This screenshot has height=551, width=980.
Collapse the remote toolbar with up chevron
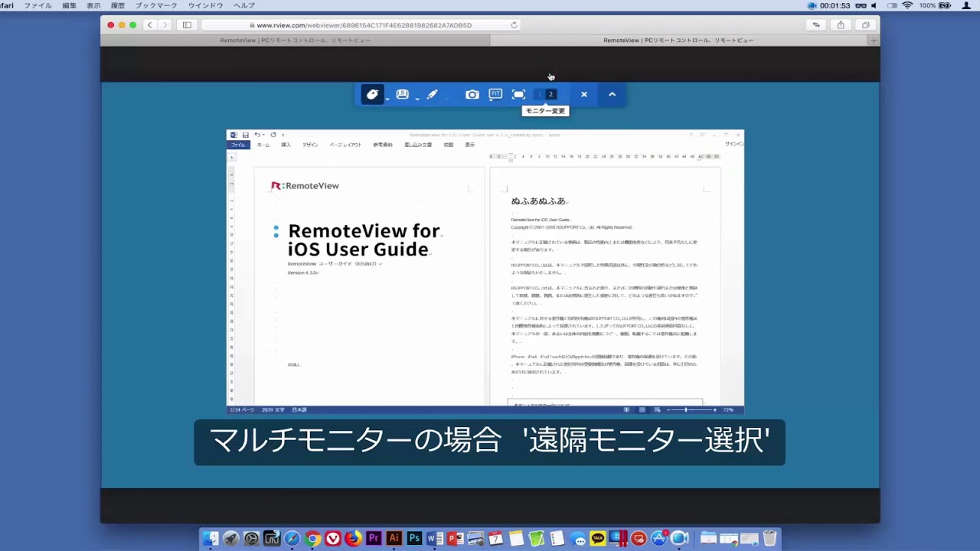pyautogui.click(x=612, y=94)
